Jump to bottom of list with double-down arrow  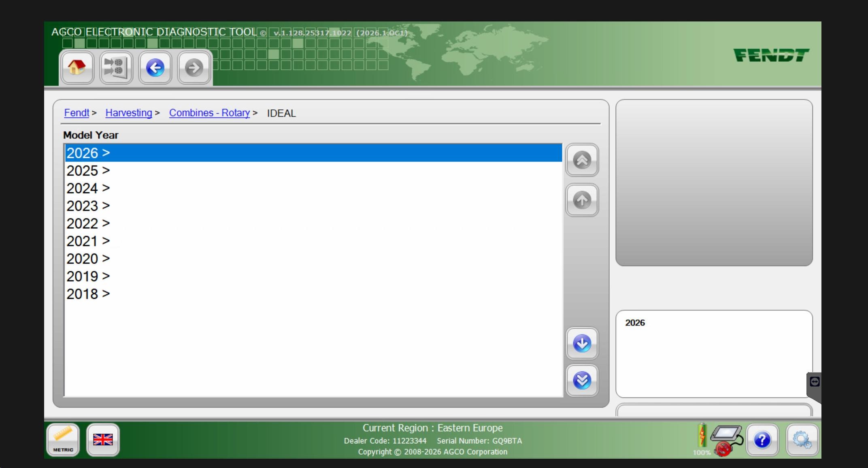[x=582, y=380]
